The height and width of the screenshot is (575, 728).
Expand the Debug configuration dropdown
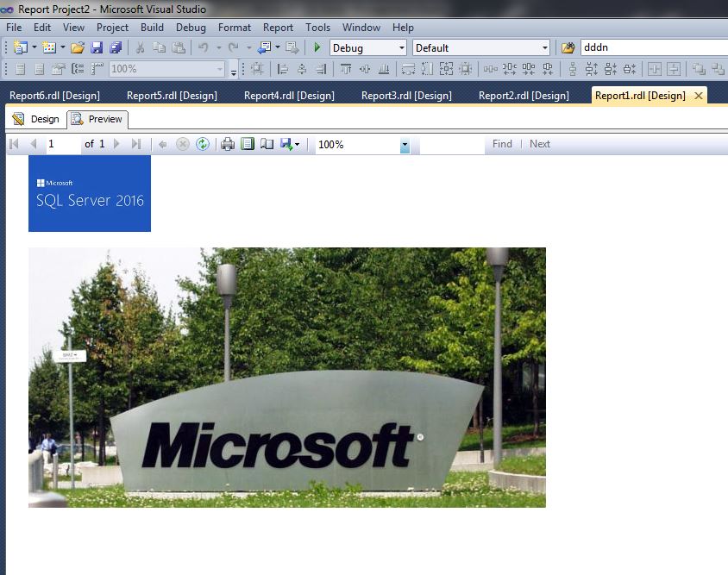point(402,47)
